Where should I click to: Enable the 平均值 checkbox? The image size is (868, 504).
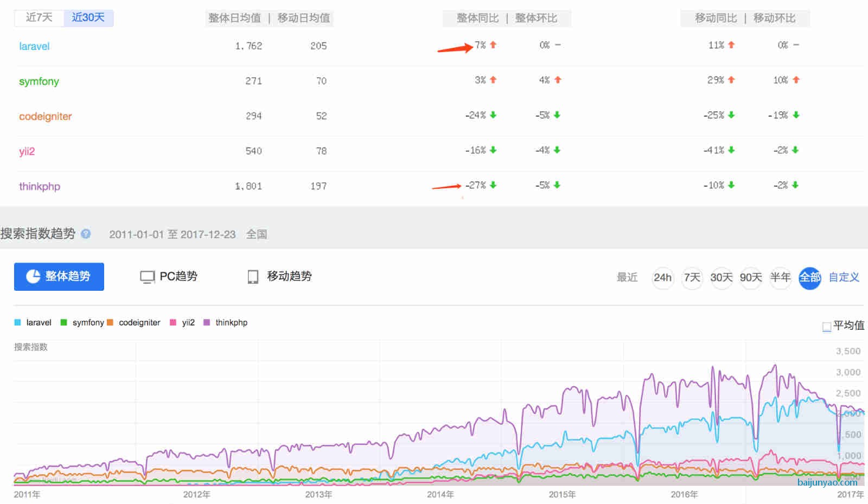click(x=827, y=327)
